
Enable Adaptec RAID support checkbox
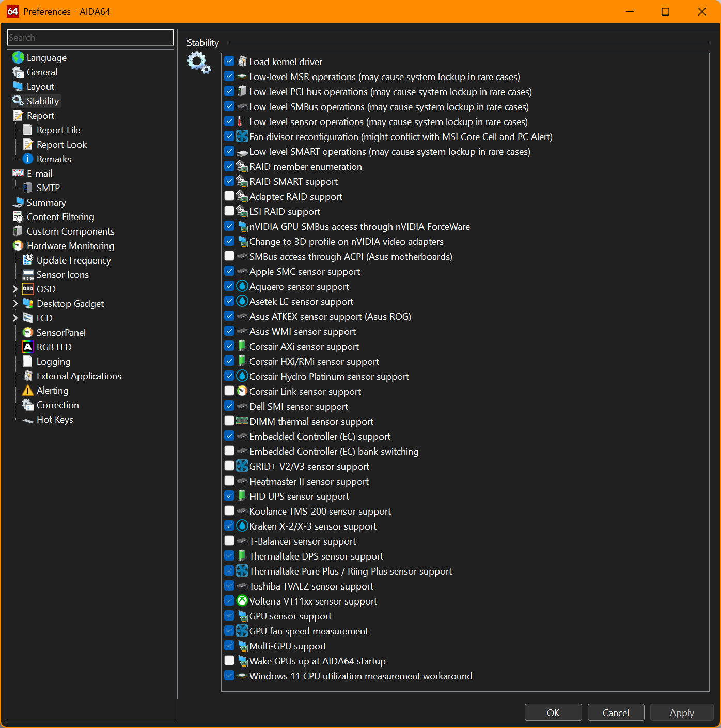pos(229,196)
